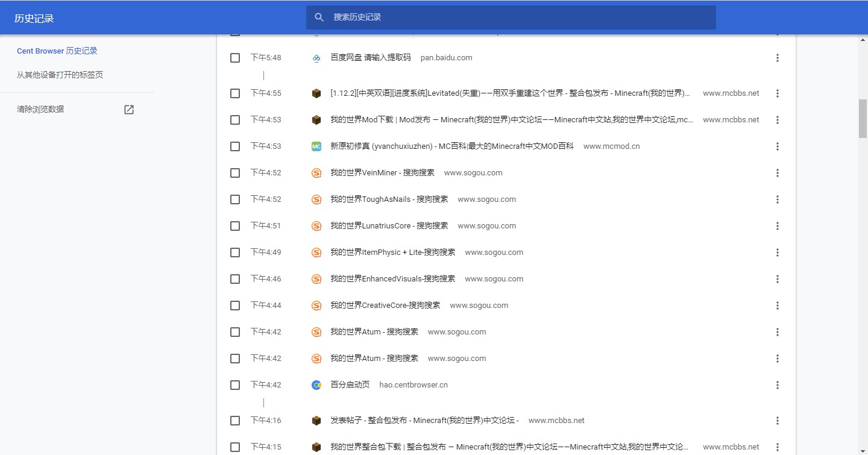Tick the checkbox for 我的世界VeinMiner search
The image size is (868, 455).
[235, 173]
